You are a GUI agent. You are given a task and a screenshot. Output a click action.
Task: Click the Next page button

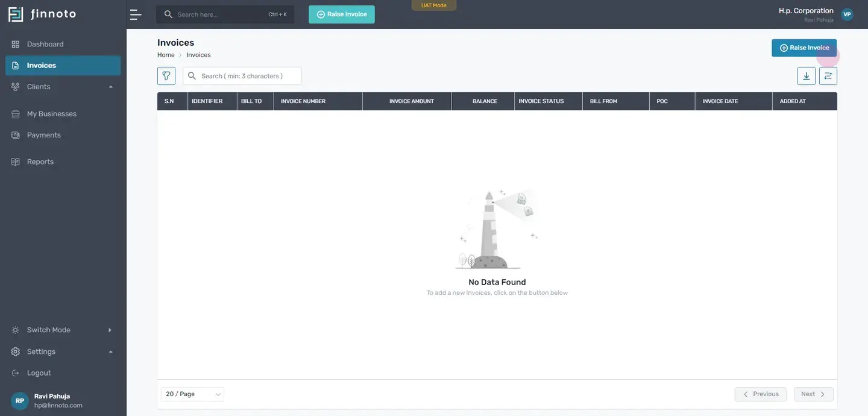tap(814, 394)
